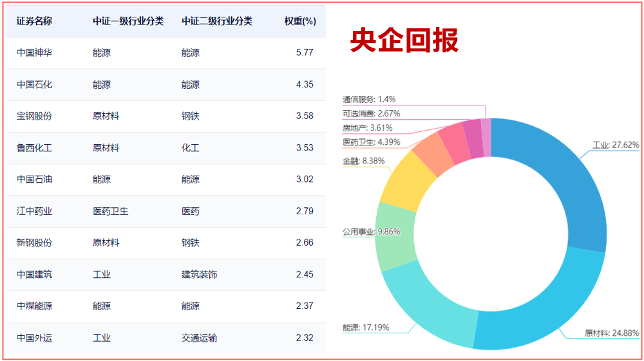Image resolution: width=644 pixels, height=361 pixels.
Task: Open the 江中药业 security entry
Action: 34,211
